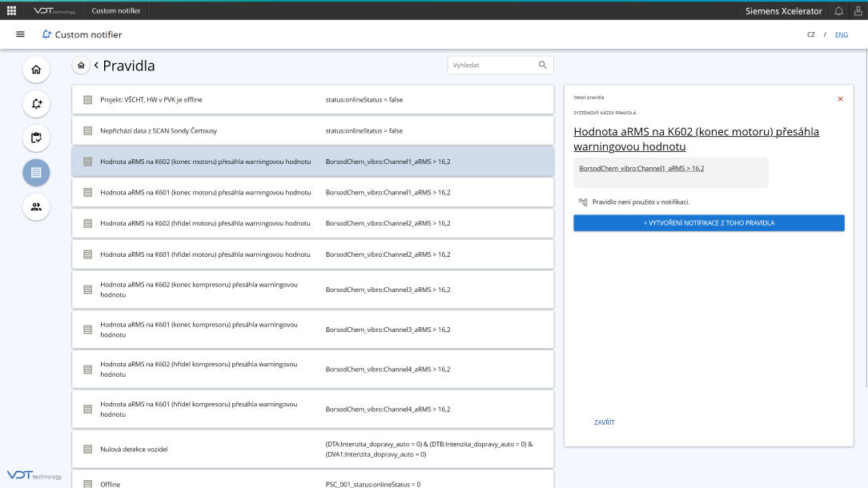Click the Vyhledat search field
This screenshot has height=488, width=868.
click(x=492, y=65)
